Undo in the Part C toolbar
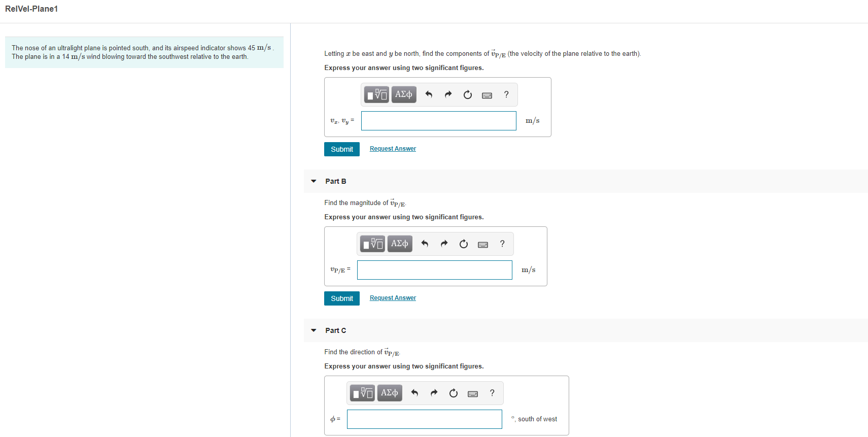 click(414, 393)
